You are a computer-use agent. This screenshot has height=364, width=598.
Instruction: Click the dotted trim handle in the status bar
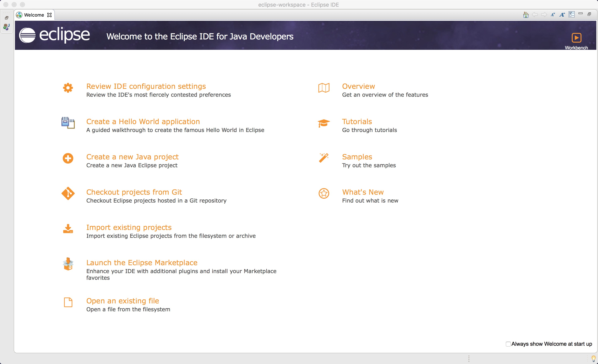click(469, 359)
